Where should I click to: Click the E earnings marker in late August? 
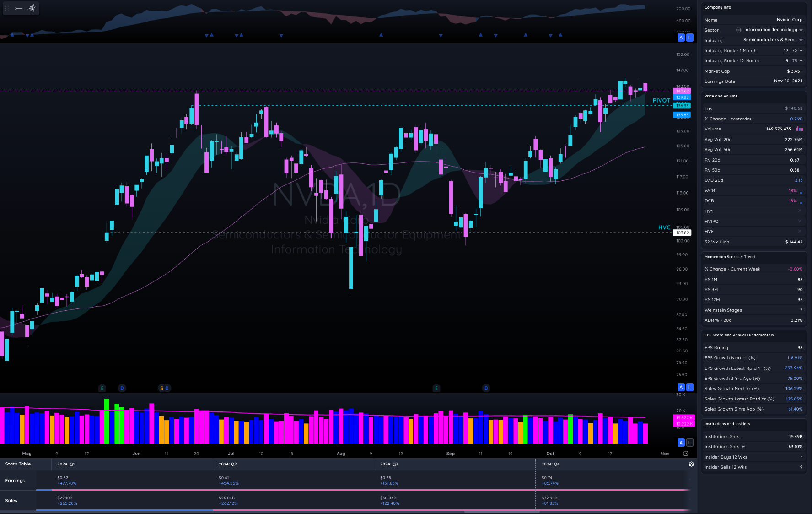tap(436, 388)
